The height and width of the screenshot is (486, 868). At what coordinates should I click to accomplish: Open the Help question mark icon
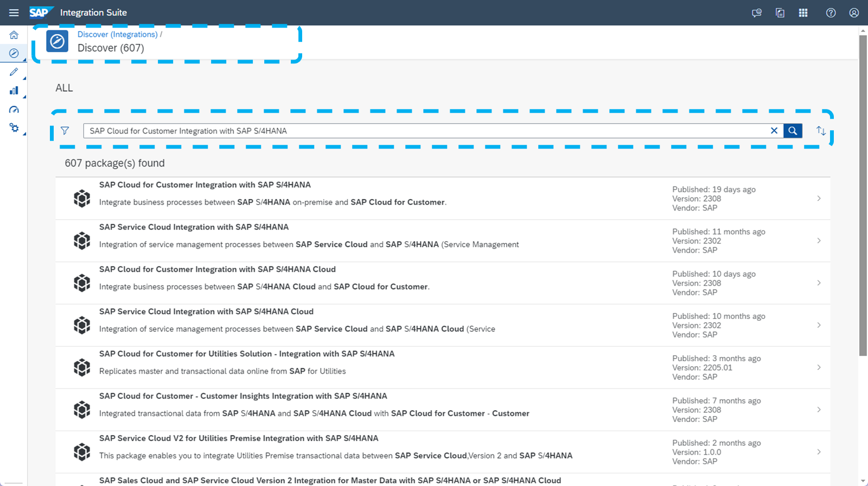click(831, 13)
